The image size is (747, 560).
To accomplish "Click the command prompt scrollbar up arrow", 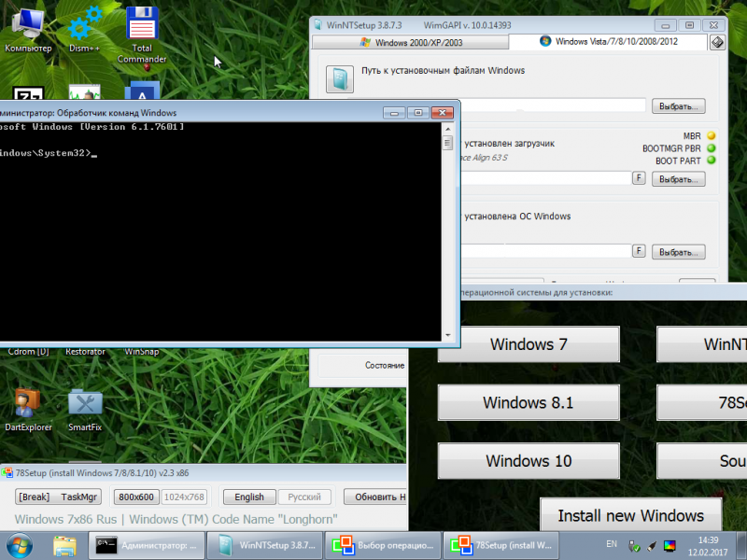I will [x=447, y=129].
